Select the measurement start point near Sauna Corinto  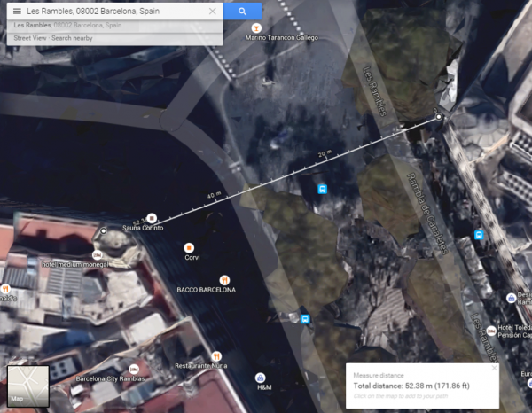tap(103, 231)
